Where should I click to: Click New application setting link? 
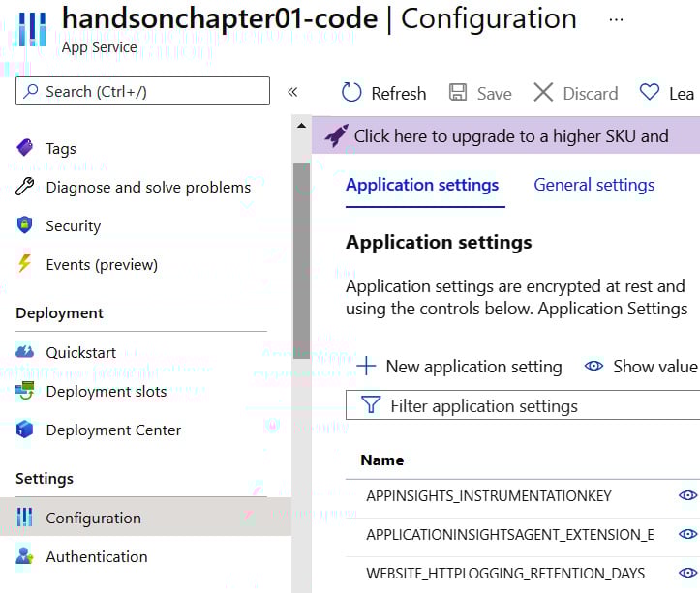pos(473,367)
